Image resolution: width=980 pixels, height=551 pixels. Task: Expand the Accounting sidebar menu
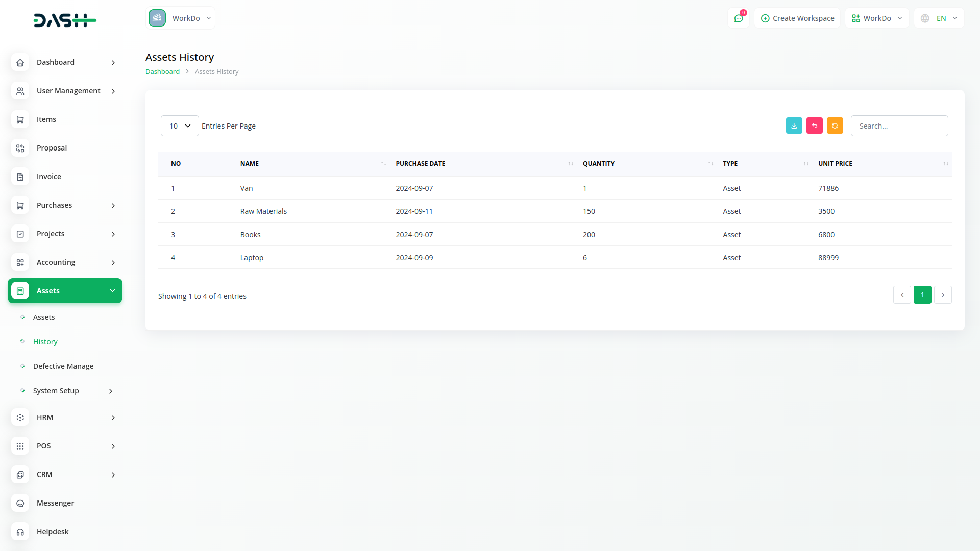[65, 262]
